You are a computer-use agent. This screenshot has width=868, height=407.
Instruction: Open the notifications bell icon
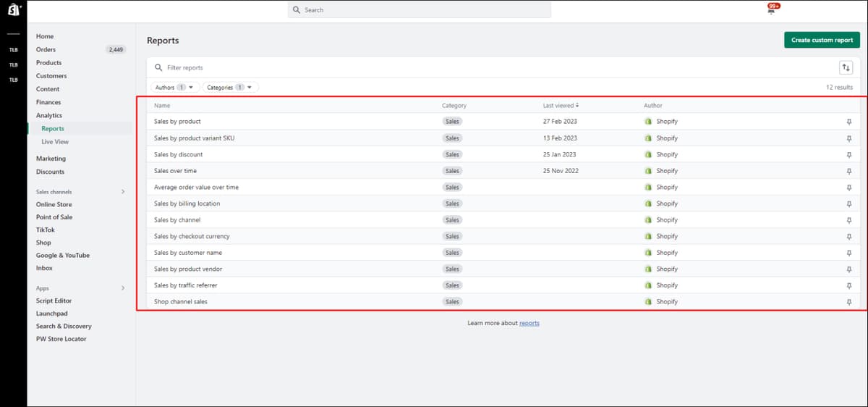point(772,10)
